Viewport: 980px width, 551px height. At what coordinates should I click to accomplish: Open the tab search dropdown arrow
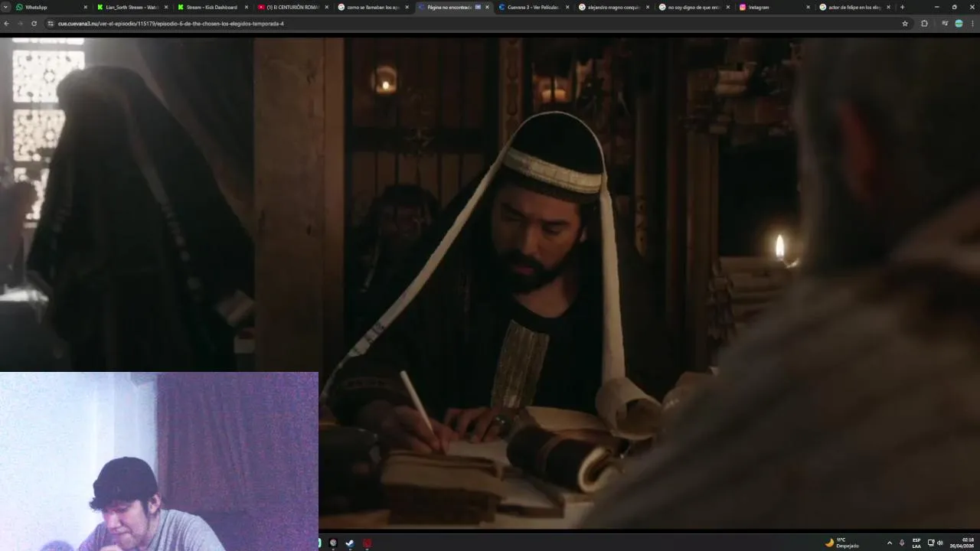5,7
